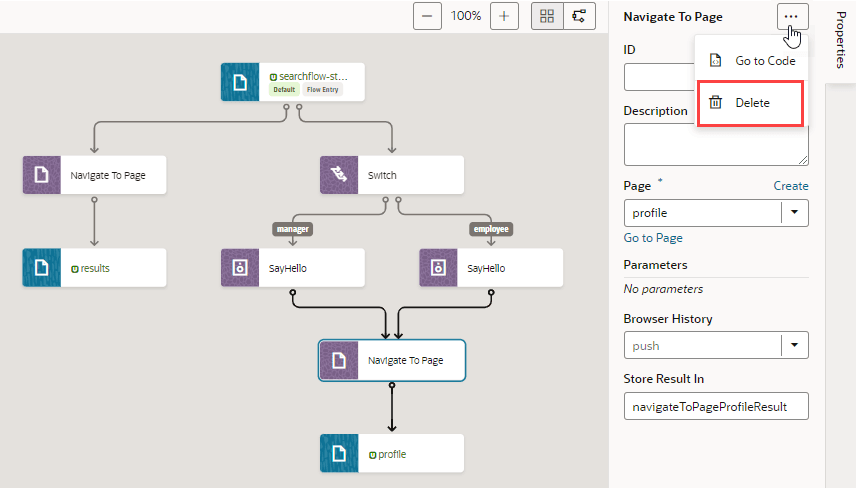
Task: Expand Browser History dropdown arrow
Action: [794, 345]
